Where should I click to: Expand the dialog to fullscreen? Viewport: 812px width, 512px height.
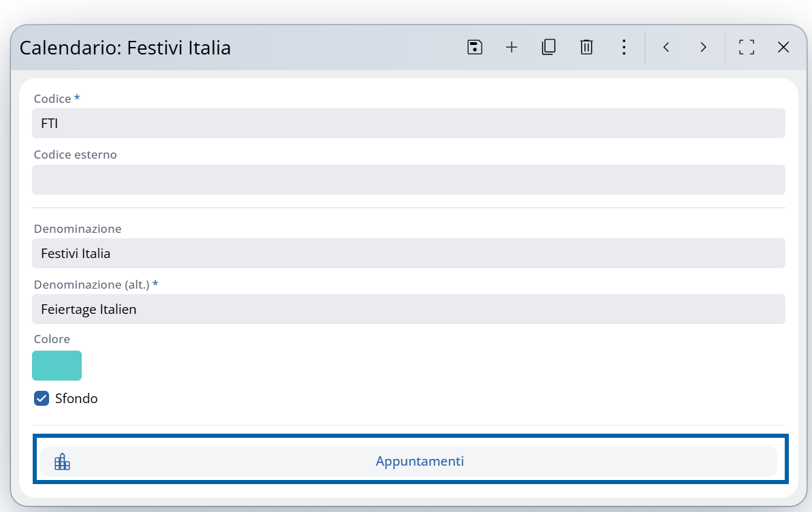[746, 47]
